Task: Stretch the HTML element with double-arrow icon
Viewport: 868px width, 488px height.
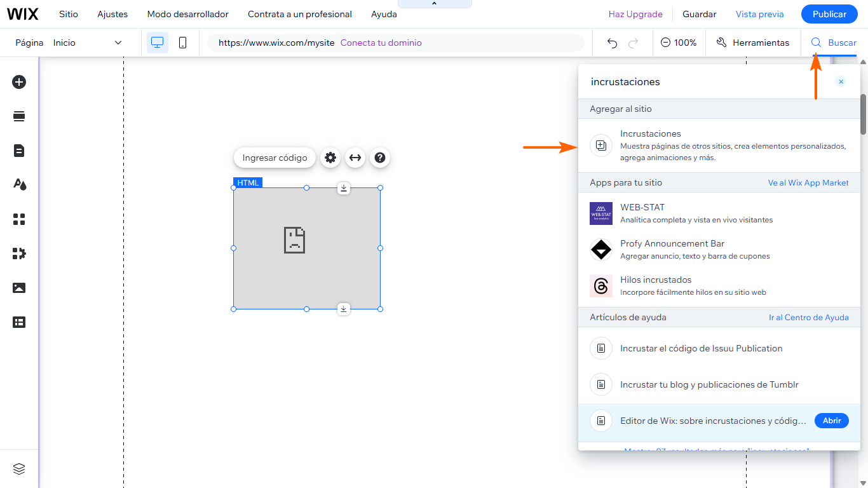Action: (355, 158)
